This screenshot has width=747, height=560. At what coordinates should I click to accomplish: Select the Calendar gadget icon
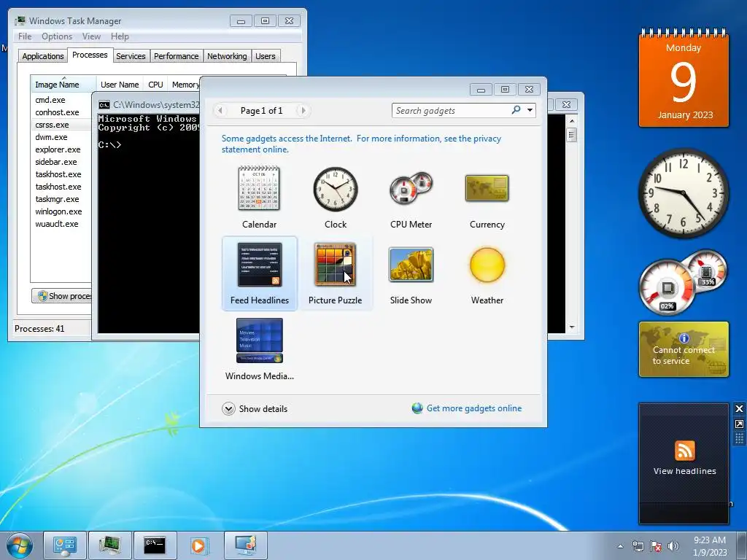click(x=259, y=188)
